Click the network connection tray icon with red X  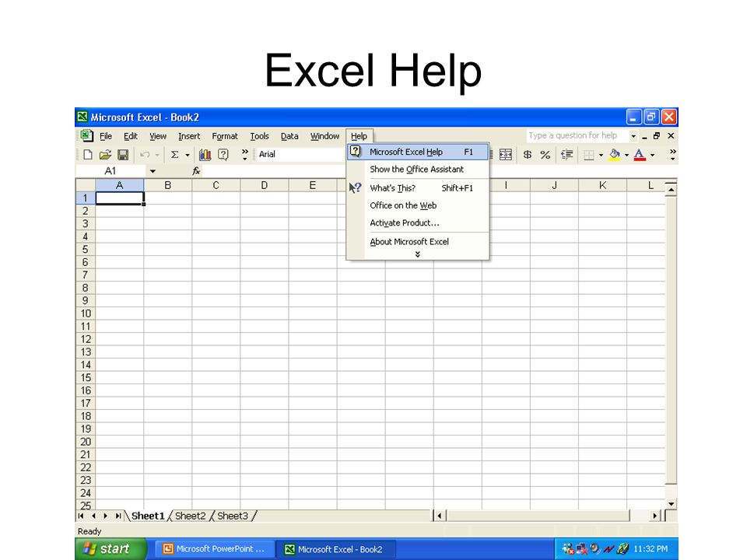pyautogui.click(x=581, y=549)
